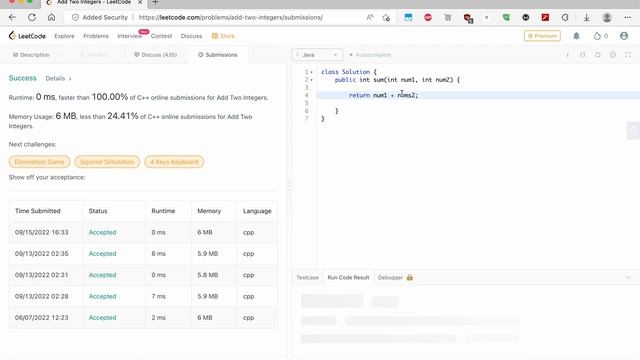Reset code to default with undo icon

(598, 55)
